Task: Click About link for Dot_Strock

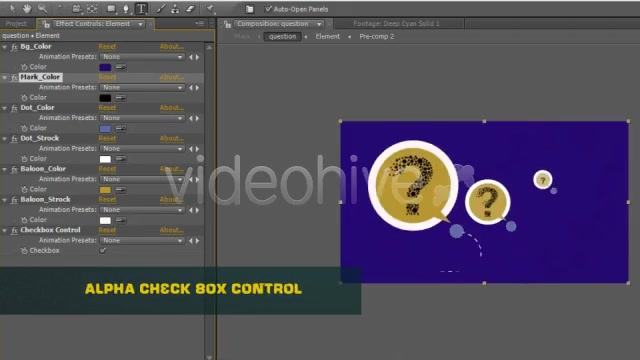Action: (x=171, y=138)
